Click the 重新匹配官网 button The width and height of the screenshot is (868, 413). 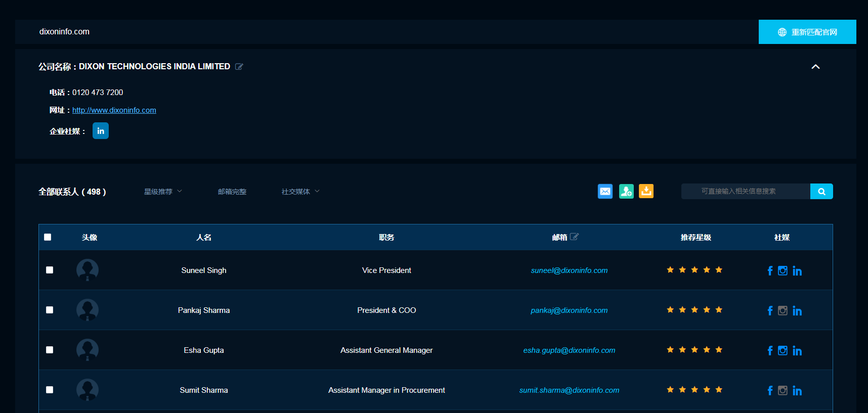[807, 32]
